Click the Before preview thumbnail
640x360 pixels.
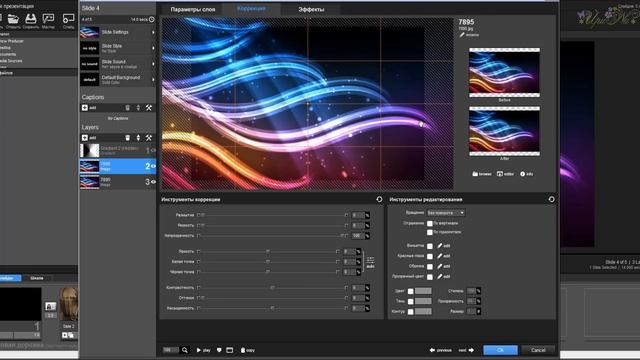[504, 73]
